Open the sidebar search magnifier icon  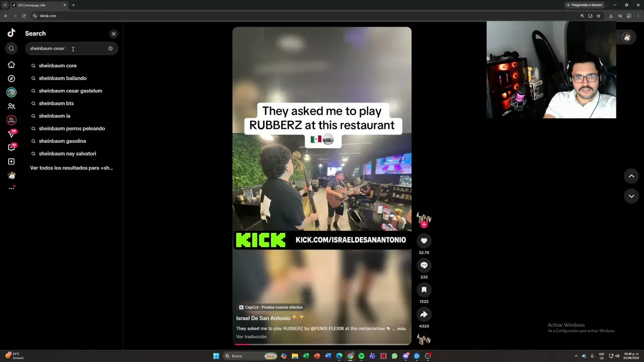pos(12,49)
